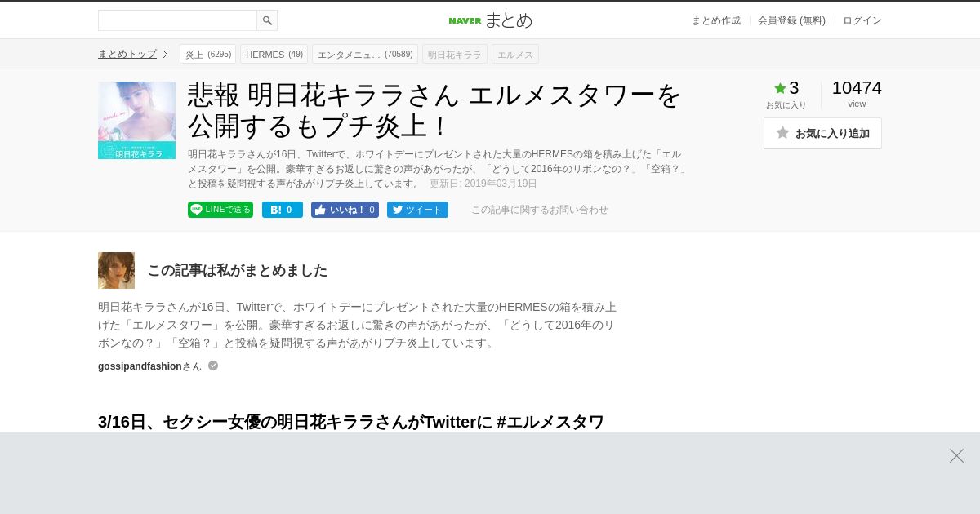Select the エンタメニュ… (70589) tag
Image resolution: width=980 pixels, height=514 pixels.
pyautogui.click(x=365, y=55)
